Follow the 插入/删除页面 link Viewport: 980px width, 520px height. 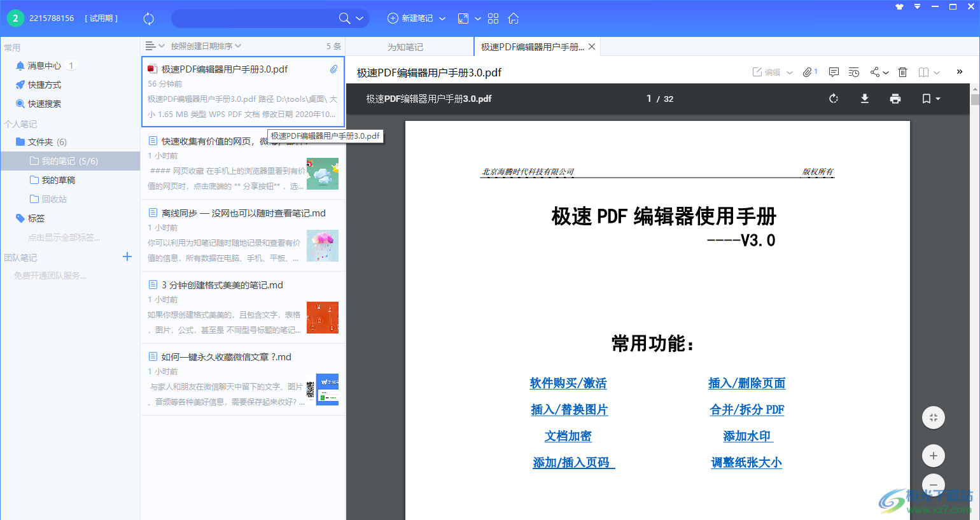(x=746, y=383)
